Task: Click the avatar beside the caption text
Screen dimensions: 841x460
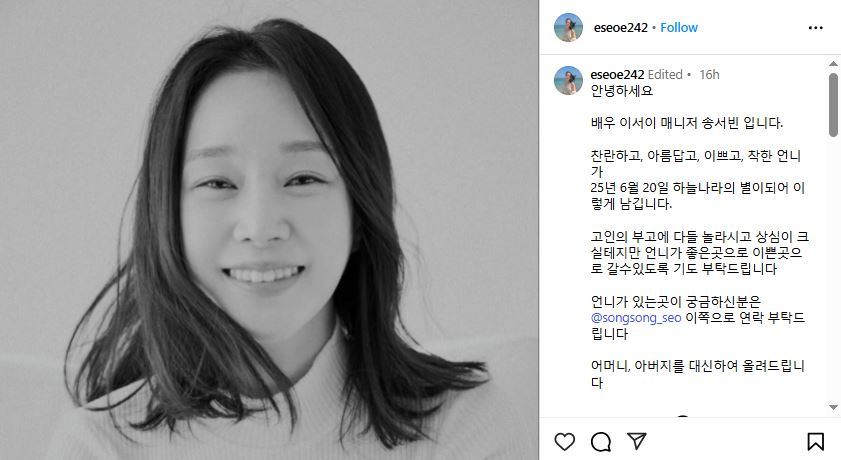Action: (x=568, y=80)
